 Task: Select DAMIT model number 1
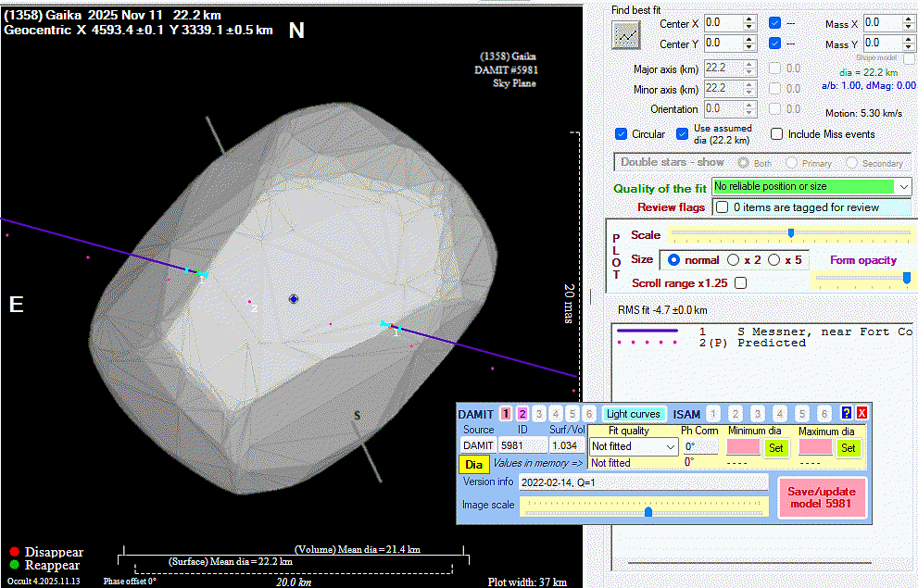[x=506, y=414]
